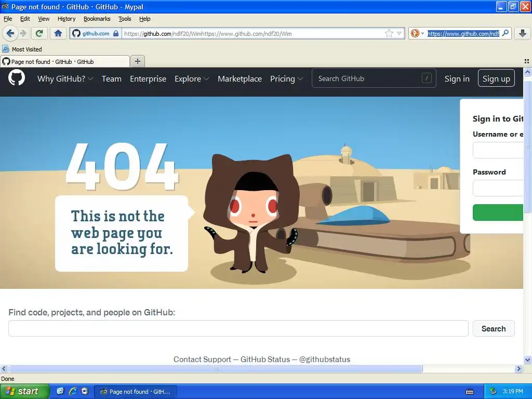Click the tab groups grid icon
Viewport: 532px width, 399px height.
pos(527,61)
